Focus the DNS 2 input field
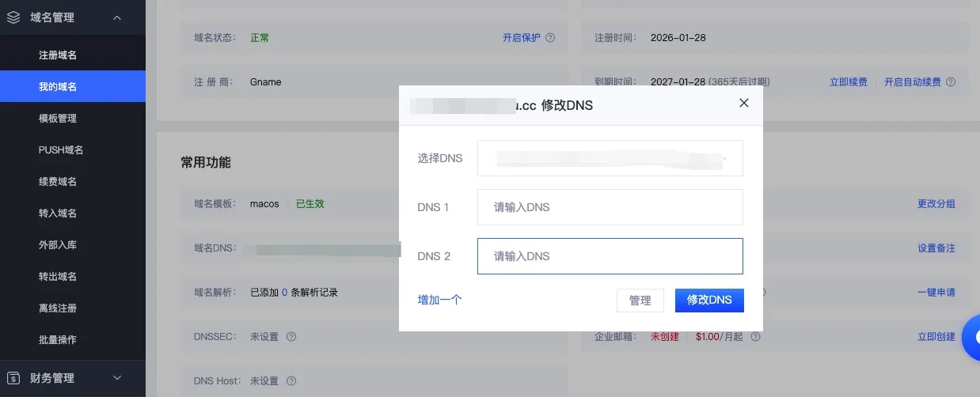980x397 pixels. point(610,256)
